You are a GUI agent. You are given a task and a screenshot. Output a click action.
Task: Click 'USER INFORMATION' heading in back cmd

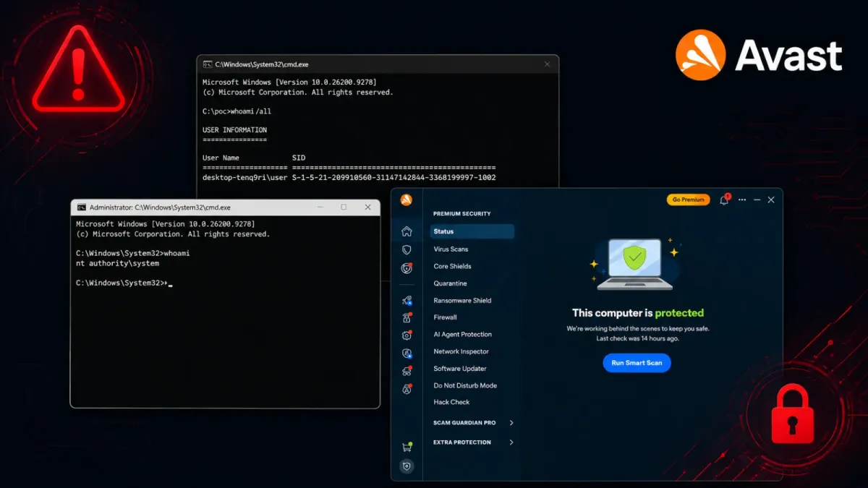click(x=234, y=130)
